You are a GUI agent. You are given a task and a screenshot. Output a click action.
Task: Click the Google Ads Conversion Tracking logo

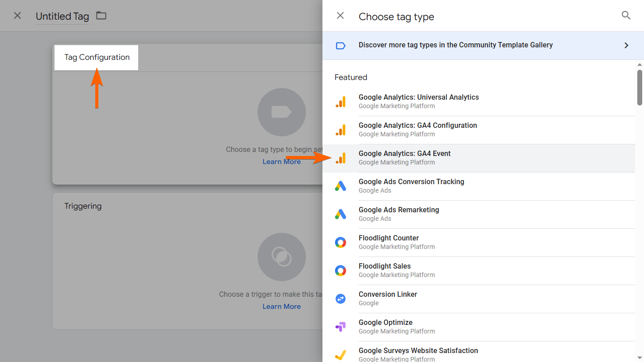pyautogui.click(x=341, y=186)
